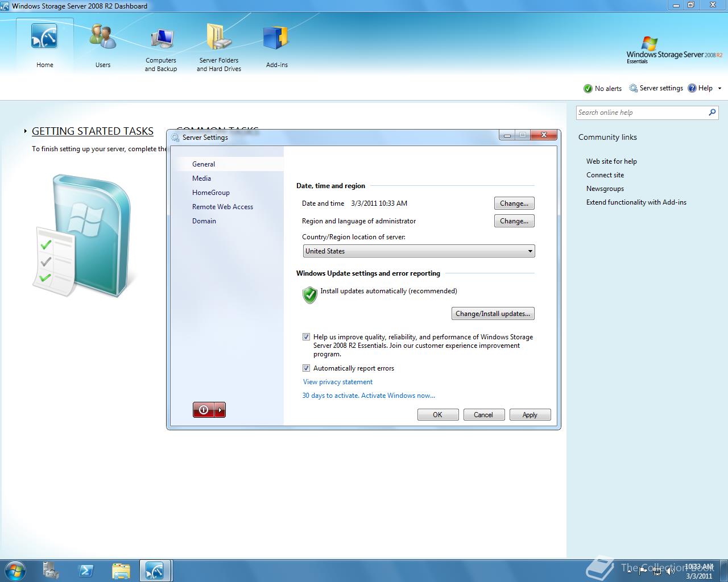This screenshot has height=582, width=728.
Task: Click the volume speaker tray icon
Action: click(671, 571)
